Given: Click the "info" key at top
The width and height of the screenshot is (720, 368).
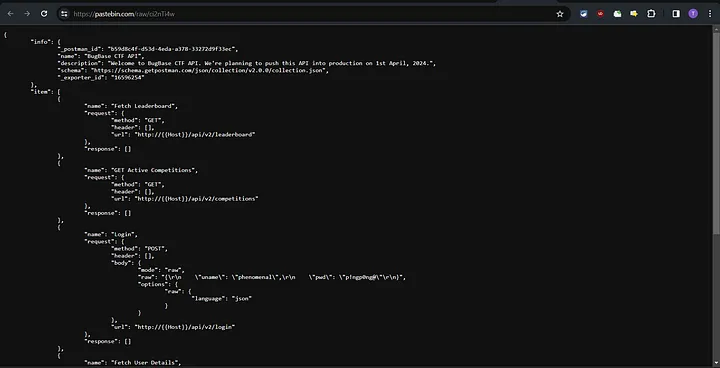Looking at the screenshot, I should point(41,41).
